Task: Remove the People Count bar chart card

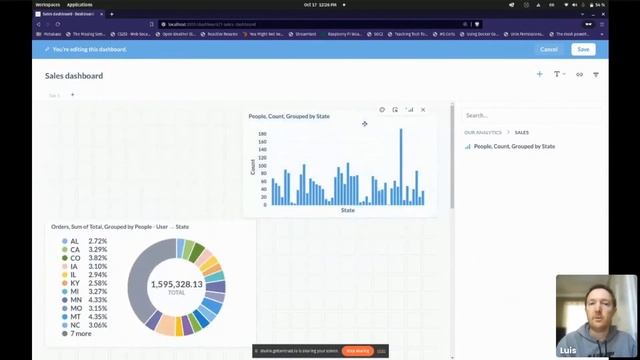Action: (x=423, y=110)
